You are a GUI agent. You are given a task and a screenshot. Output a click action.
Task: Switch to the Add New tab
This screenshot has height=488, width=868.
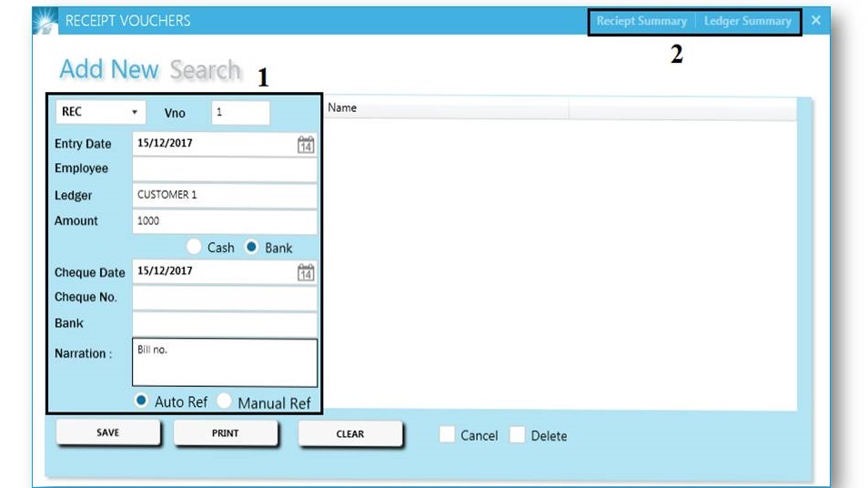tap(109, 69)
